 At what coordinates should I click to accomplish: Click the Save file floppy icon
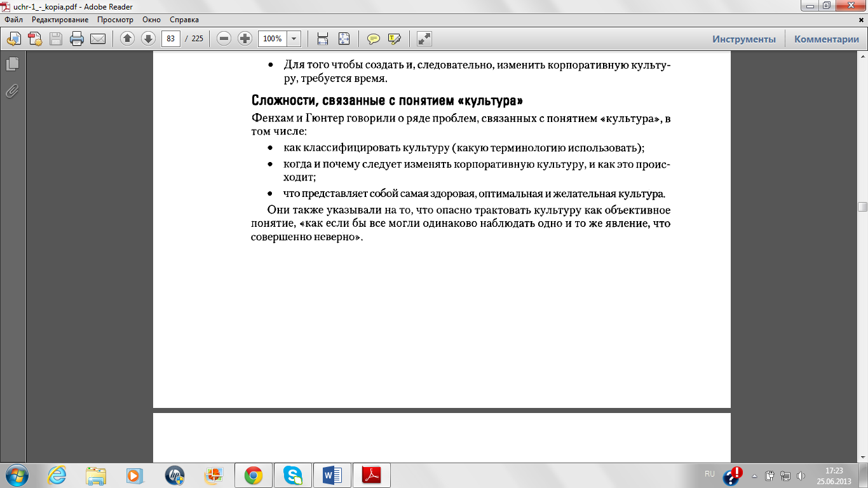[x=56, y=39]
